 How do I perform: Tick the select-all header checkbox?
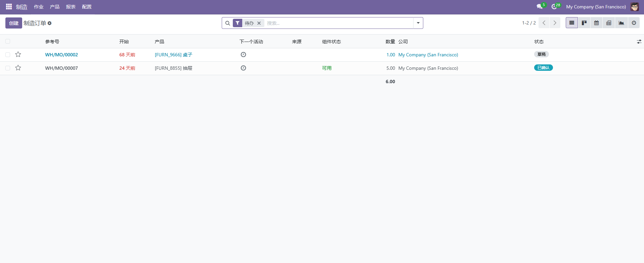coord(8,42)
